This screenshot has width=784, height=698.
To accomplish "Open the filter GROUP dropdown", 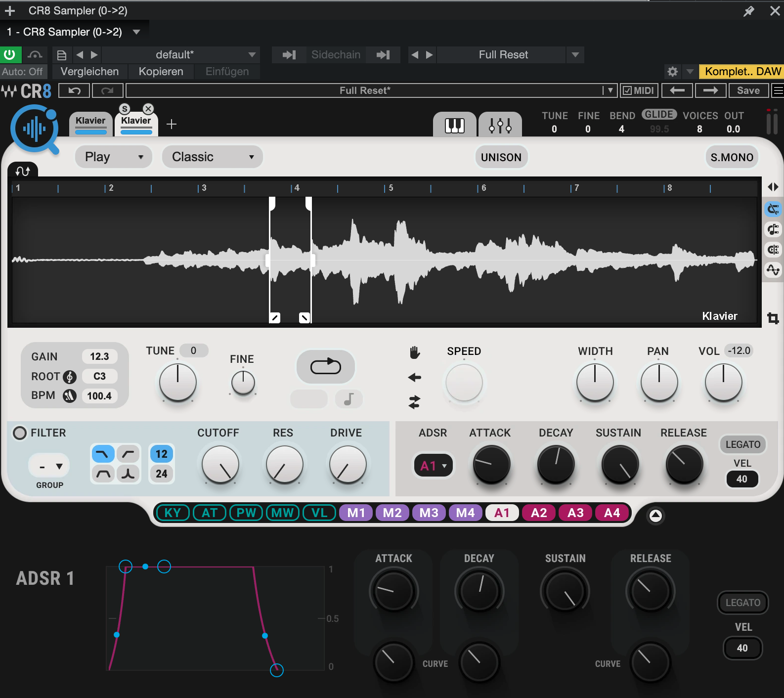I will click(x=49, y=466).
